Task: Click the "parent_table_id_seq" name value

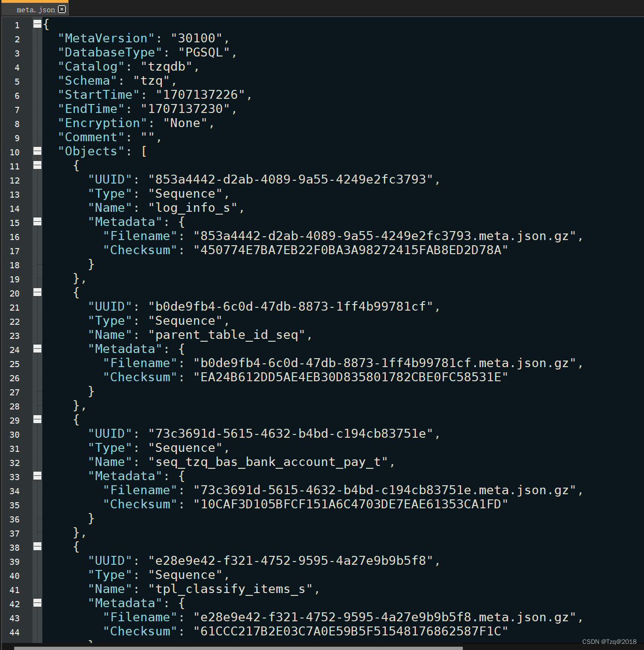Action: (227, 335)
